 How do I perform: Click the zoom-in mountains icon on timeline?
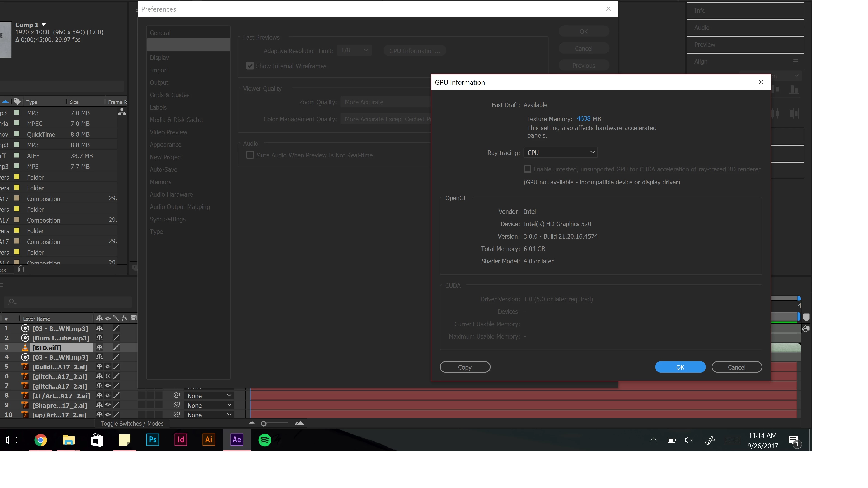coord(299,423)
